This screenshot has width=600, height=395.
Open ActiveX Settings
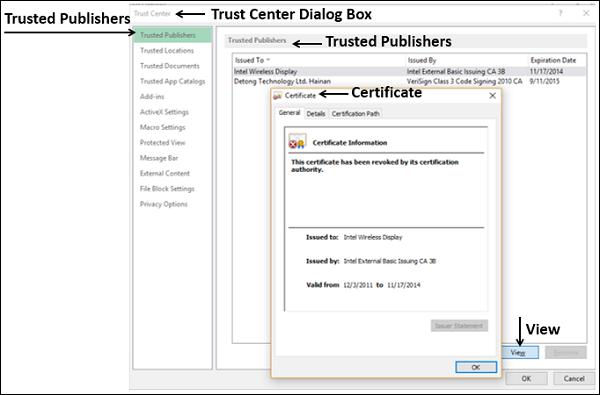point(164,112)
